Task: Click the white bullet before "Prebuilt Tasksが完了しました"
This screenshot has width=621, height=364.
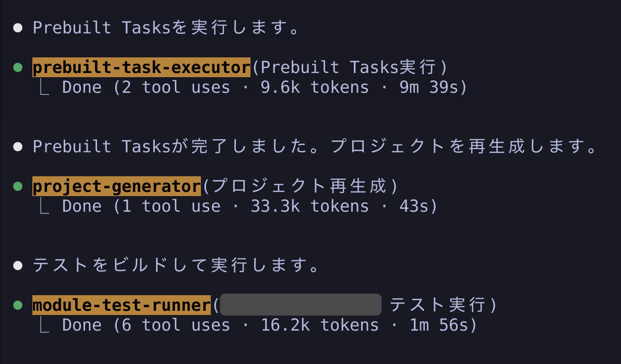Action: 18,147
